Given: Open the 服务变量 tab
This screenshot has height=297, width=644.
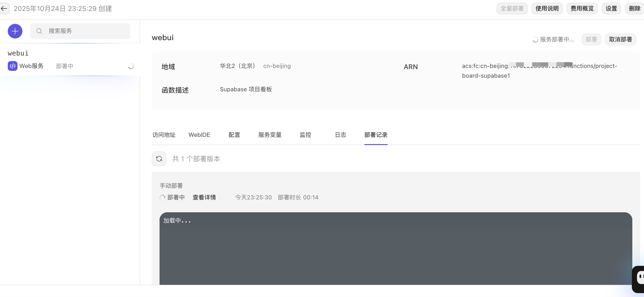Looking at the screenshot, I should point(270,135).
